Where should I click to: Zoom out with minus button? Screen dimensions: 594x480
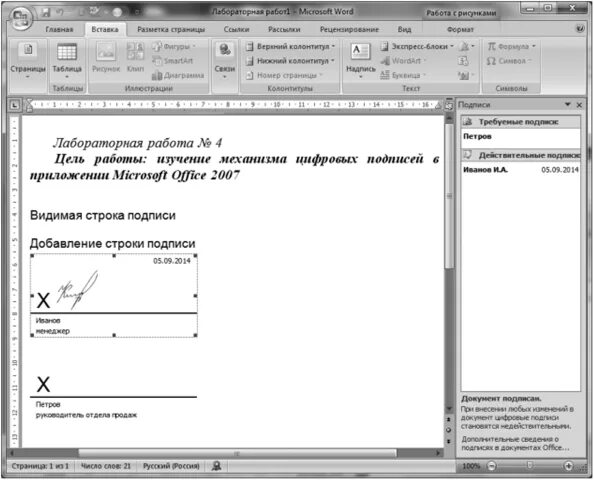tap(491, 466)
